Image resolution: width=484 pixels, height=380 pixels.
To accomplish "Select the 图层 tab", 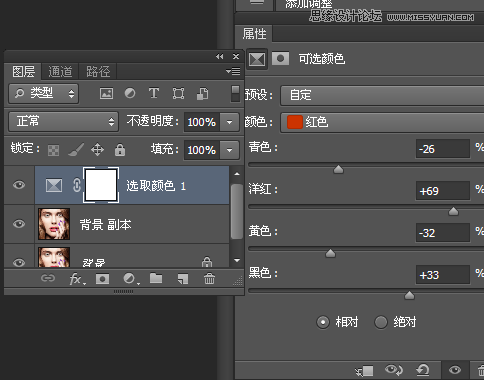I will 23,71.
